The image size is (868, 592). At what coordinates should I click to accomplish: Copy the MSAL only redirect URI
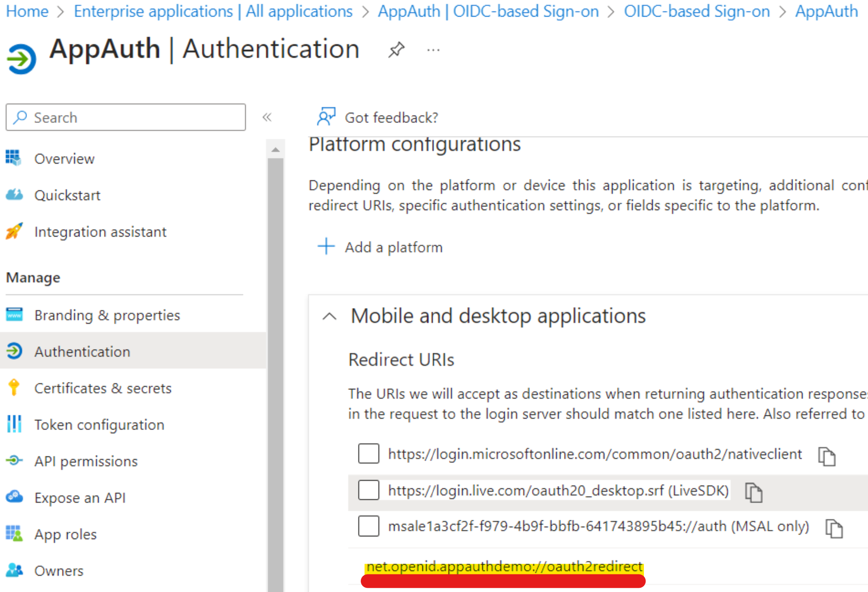coord(834,529)
